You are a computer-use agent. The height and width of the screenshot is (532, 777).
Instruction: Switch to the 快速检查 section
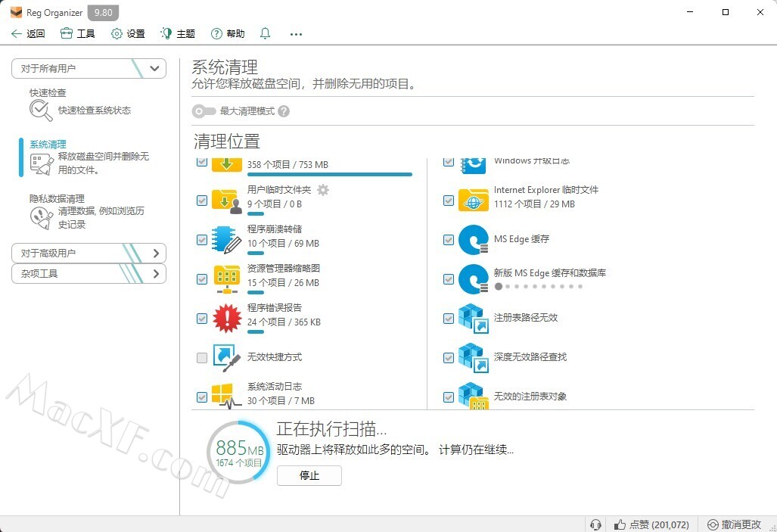(x=80, y=106)
